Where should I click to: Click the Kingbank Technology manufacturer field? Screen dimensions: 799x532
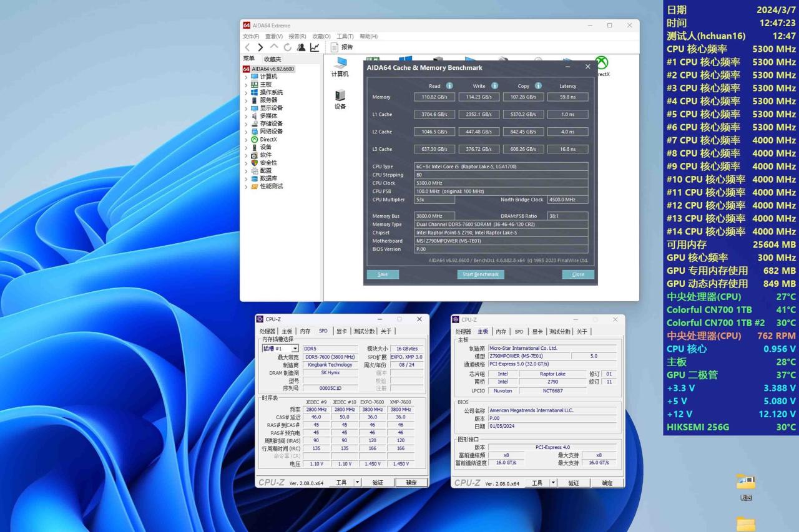[330, 365]
